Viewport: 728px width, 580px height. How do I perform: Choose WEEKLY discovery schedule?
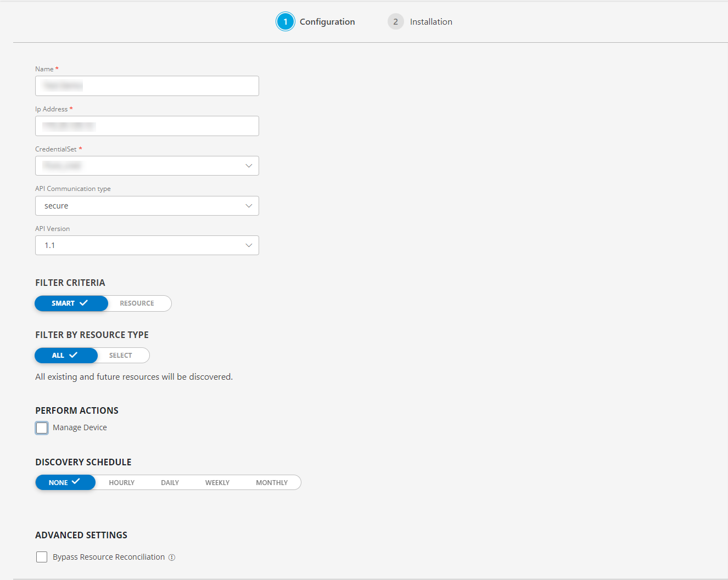click(217, 483)
